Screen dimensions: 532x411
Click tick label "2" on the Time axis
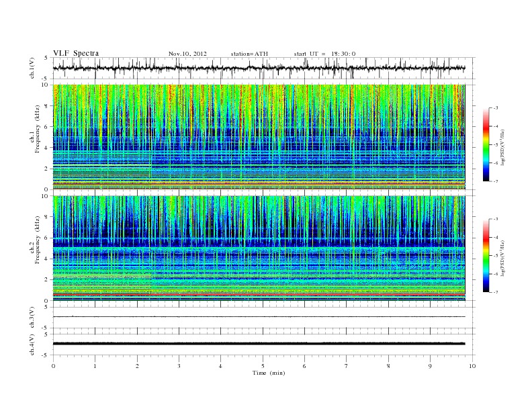(137, 366)
